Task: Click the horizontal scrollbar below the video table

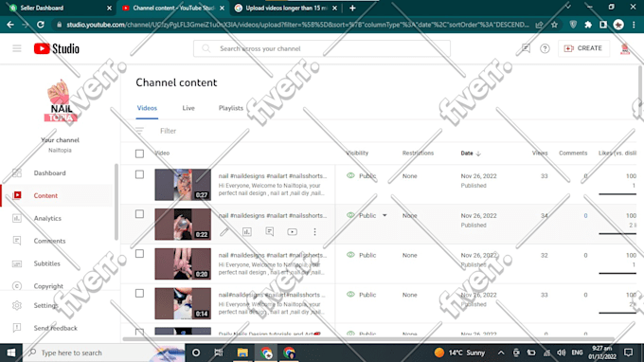Action: pyautogui.click(x=368, y=339)
